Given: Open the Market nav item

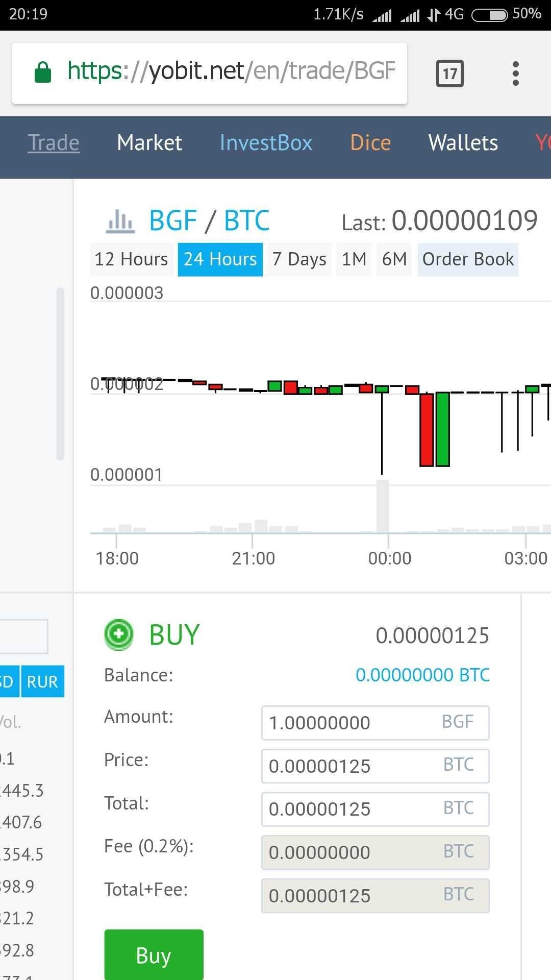Looking at the screenshot, I should point(149,142).
